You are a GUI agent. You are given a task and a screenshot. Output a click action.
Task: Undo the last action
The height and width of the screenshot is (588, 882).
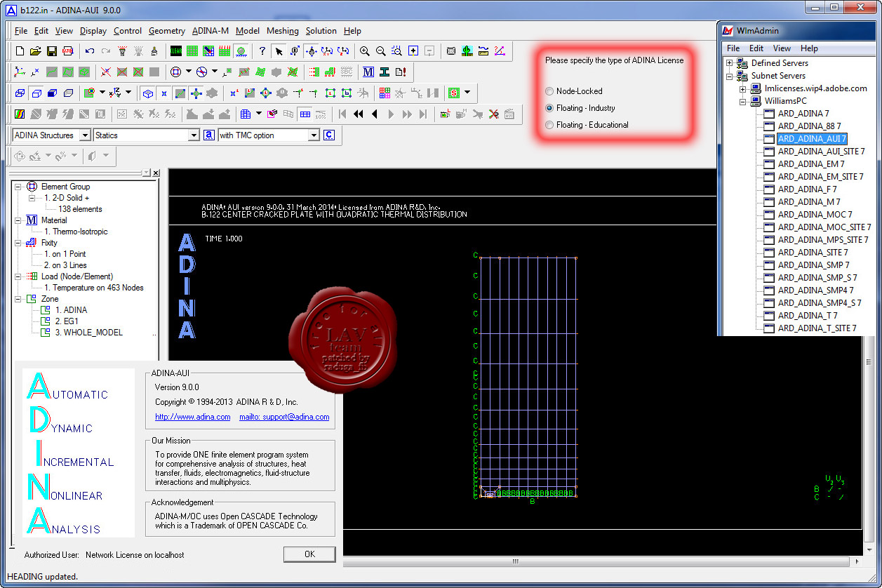click(x=90, y=51)
